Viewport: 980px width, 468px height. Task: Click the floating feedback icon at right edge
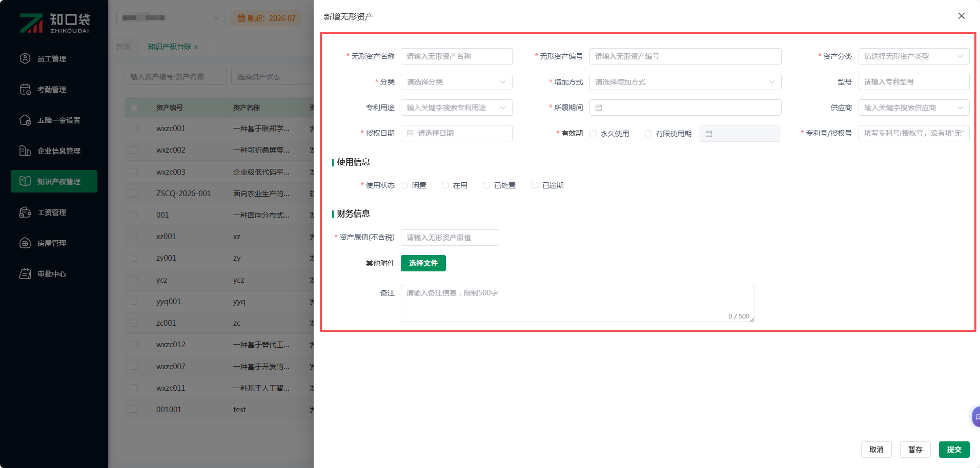(976, 417)
